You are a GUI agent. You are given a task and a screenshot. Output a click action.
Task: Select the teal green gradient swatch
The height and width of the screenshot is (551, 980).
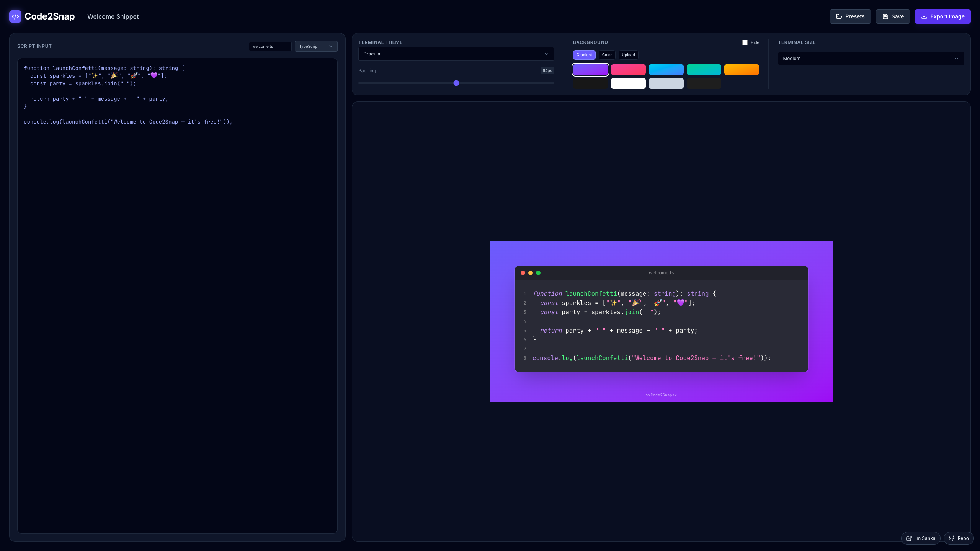tap(704, 70)
